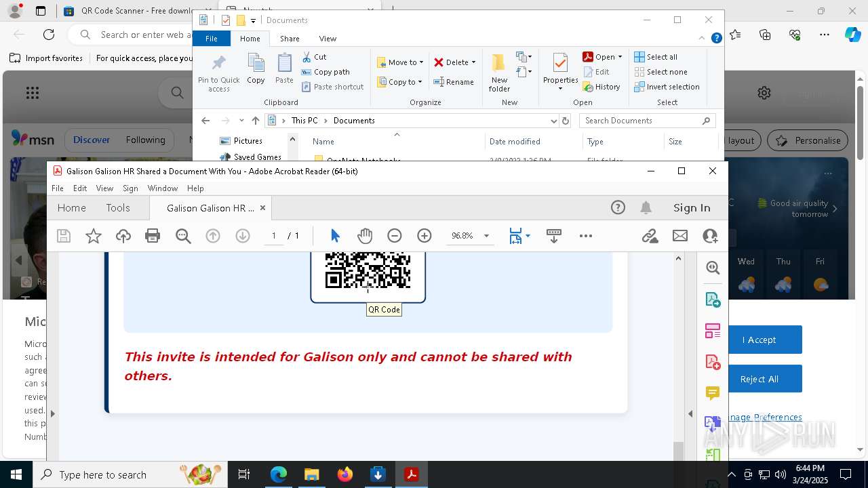
Task: Create a New folder in Explorer
Action: (x=499, y=73)
